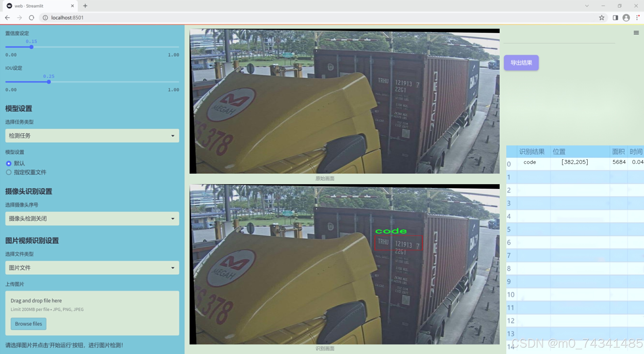644x354 pixels.
Task: Expand the 检测任务 task type dropdown
Action: click(92, 136)
